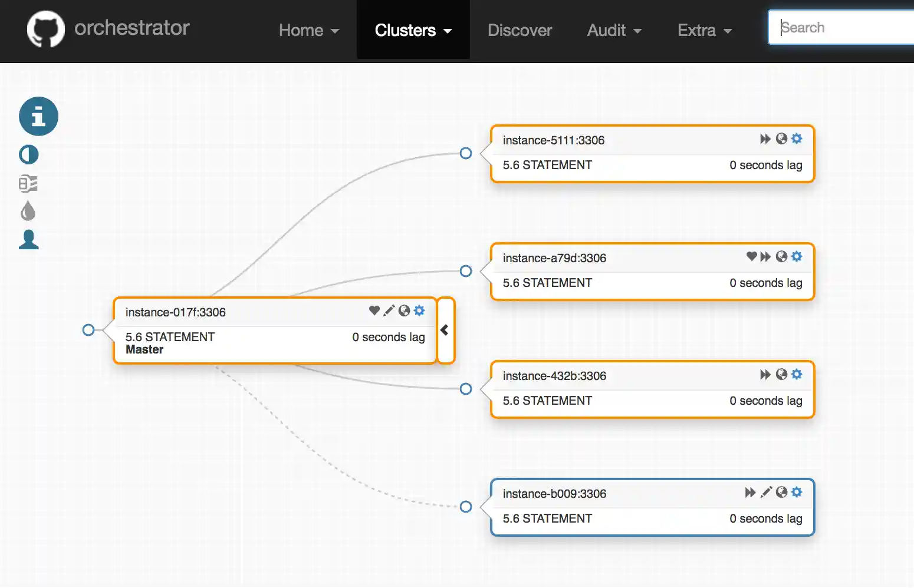Open settings gear on instance-5111:3306
The image size is (914, 588).
pyautogui.click(x=797, y=139)
